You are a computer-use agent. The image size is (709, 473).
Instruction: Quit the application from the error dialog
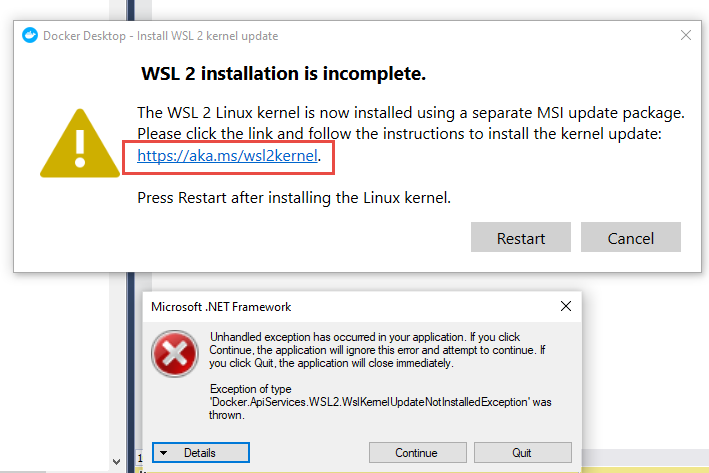(x=523, y=453)
